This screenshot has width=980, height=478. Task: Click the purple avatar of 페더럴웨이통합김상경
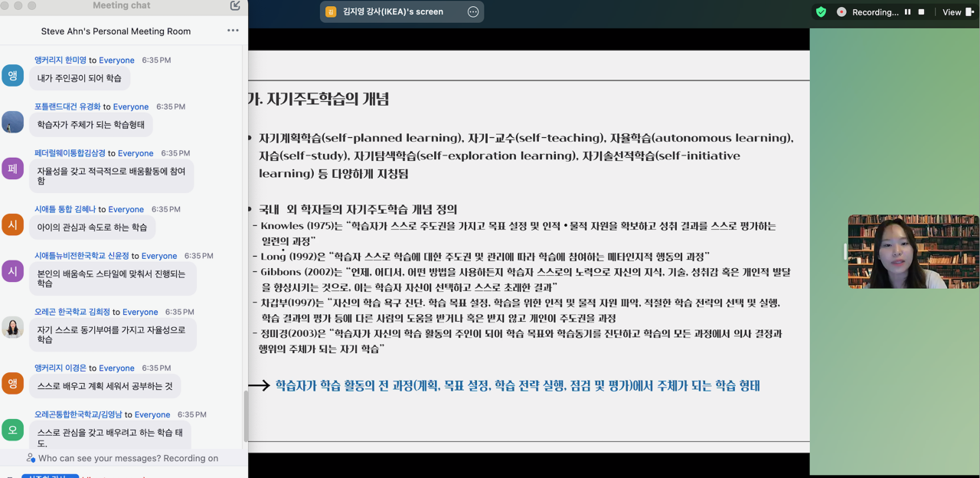pos(12,169)
